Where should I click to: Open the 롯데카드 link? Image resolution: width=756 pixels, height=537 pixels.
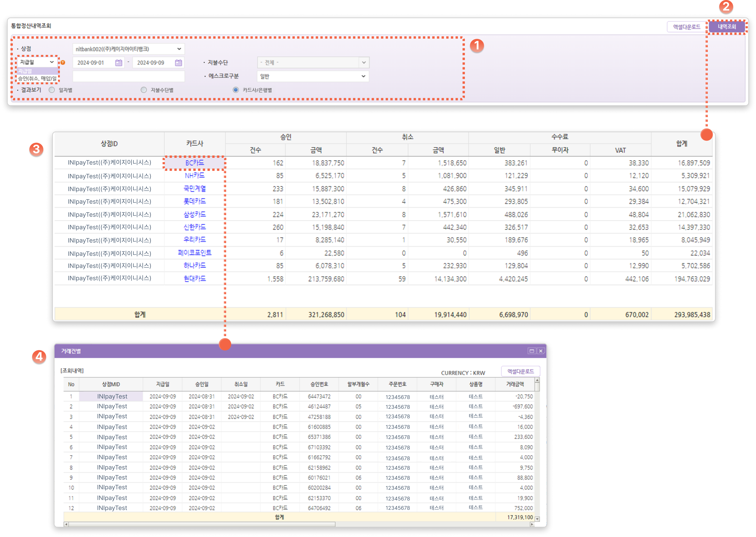194,201
